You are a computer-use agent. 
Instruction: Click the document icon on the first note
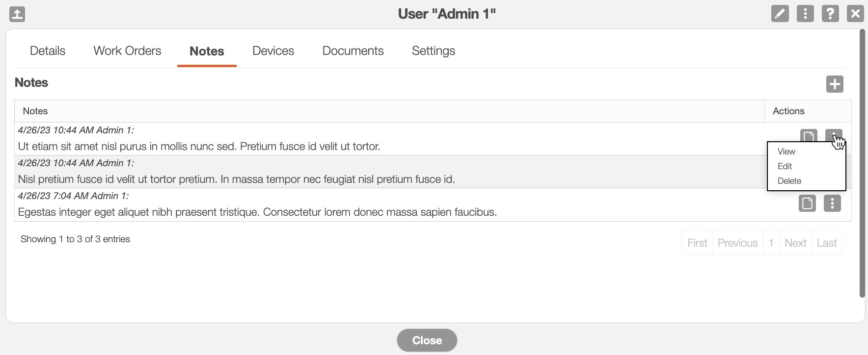point(809,135)
